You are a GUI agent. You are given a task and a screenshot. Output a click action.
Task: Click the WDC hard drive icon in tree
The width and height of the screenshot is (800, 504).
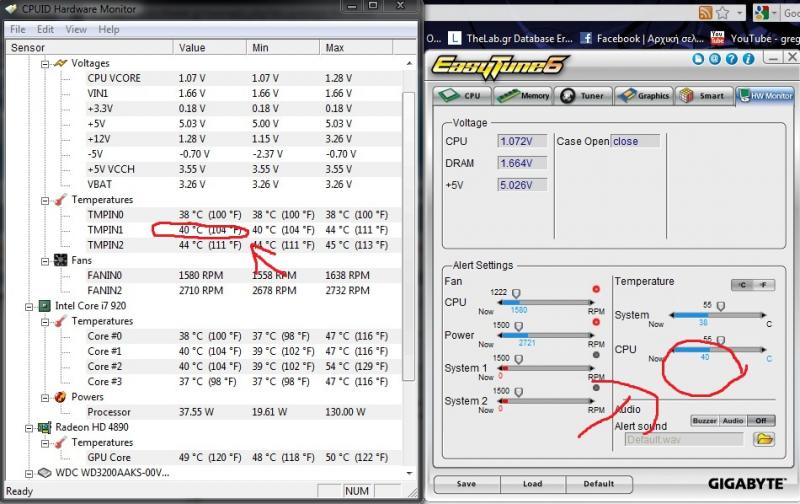pos(45,473)
